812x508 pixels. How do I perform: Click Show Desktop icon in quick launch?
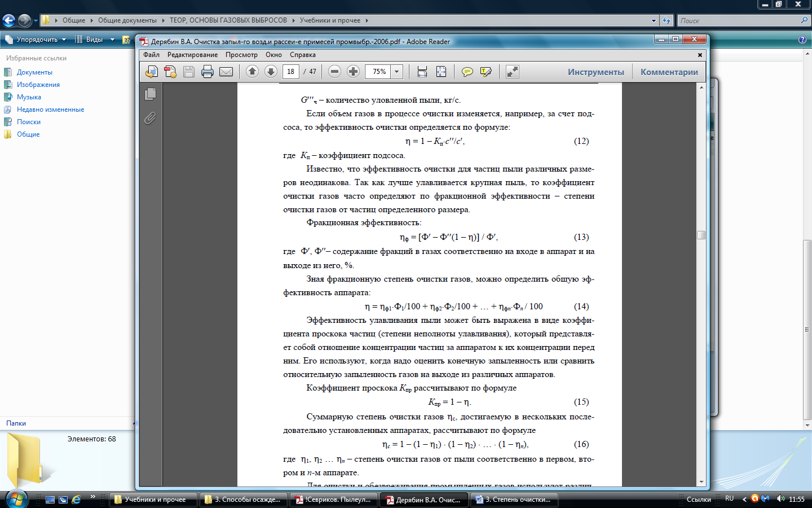pos(50,500)
